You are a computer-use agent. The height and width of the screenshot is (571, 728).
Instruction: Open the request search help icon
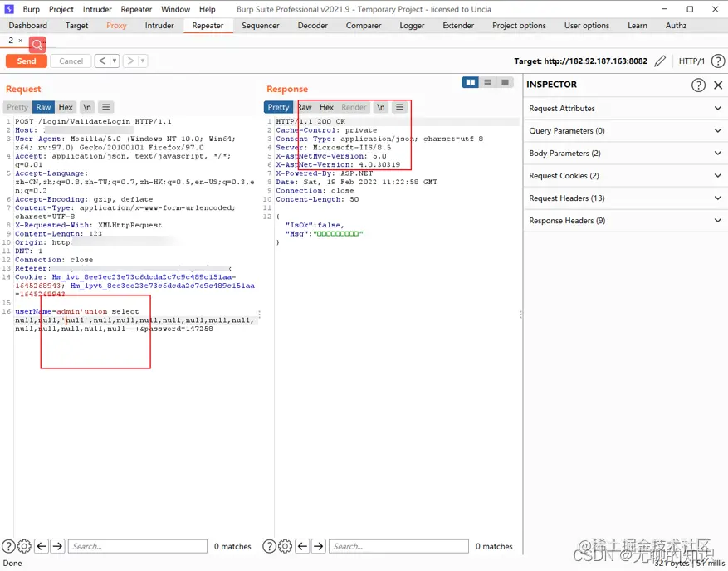tap(8, 546)
